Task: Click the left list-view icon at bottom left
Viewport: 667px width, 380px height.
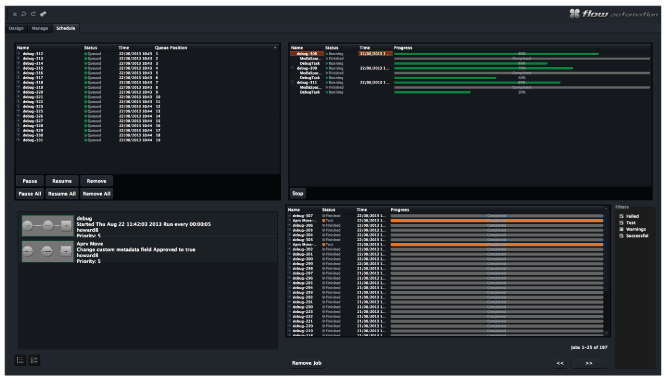Action: [20, 360]
